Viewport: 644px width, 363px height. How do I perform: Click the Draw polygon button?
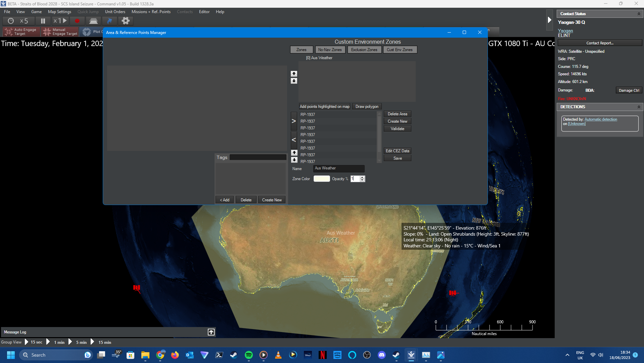click(367, 107)
